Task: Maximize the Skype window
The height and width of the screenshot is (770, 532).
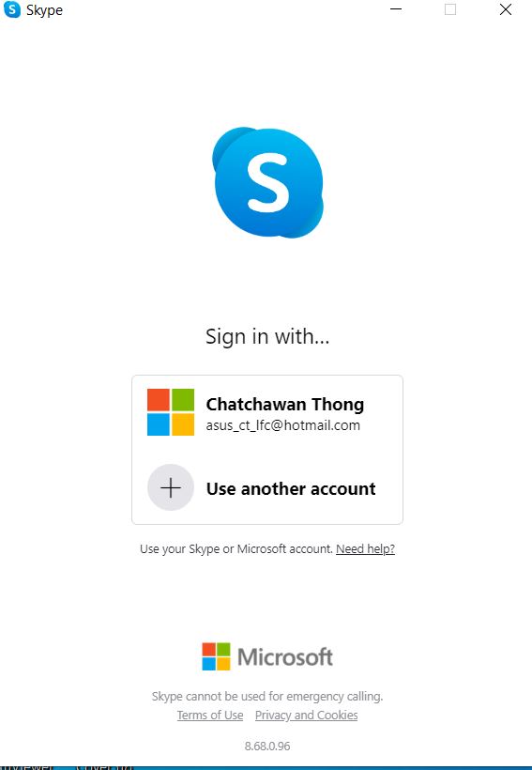Action: pos(450,9)
